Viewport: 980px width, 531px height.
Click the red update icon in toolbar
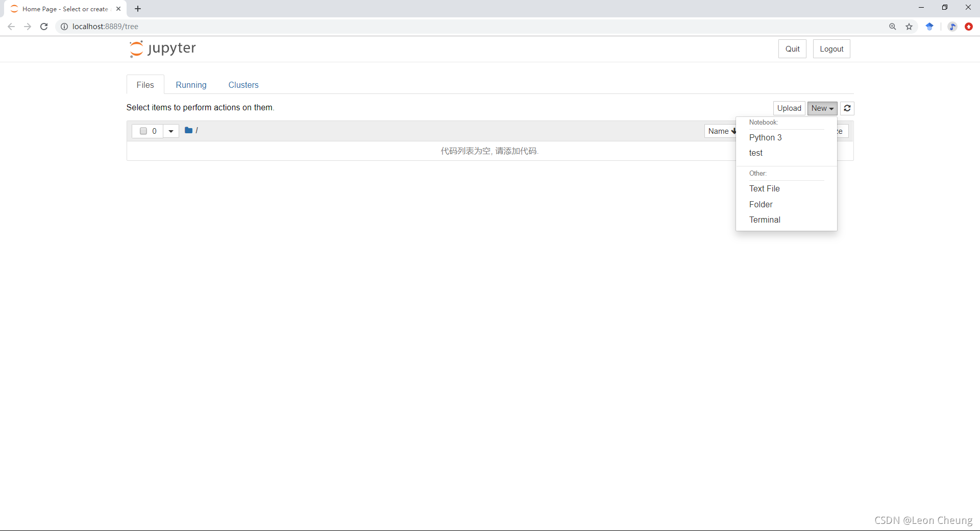coord(969,27)
